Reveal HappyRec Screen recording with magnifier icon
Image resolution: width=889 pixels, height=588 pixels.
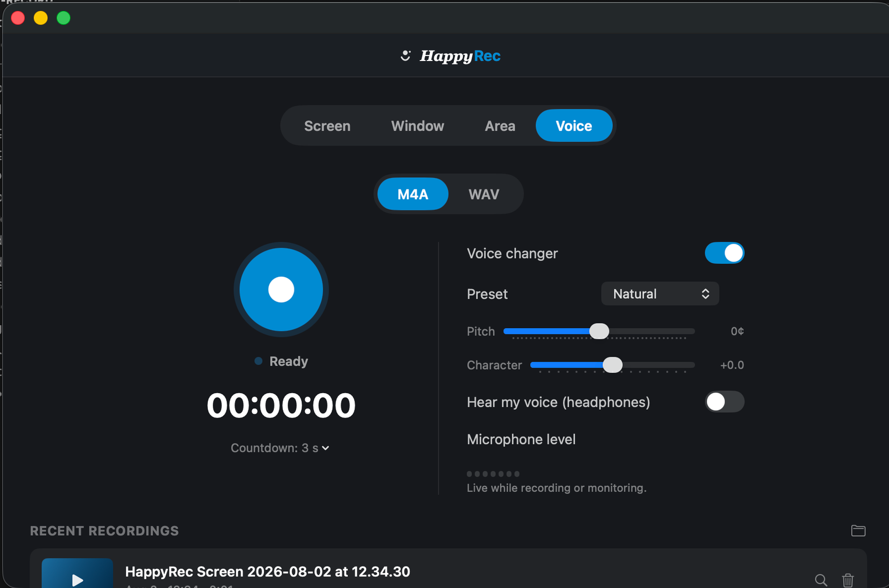pyautogui.click(x=821, y=580)
